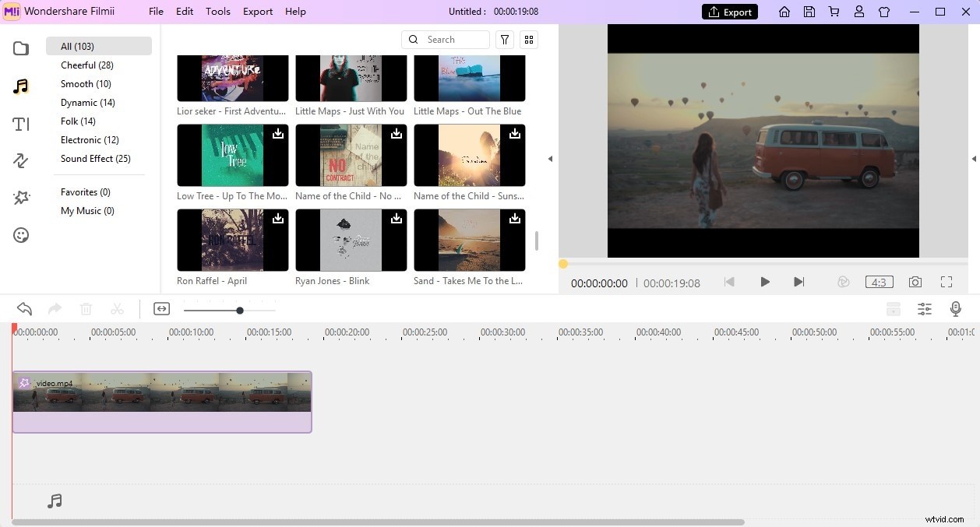Toggle fullscreen preview mode
The image size is (980, 527).
click(947, 282)
